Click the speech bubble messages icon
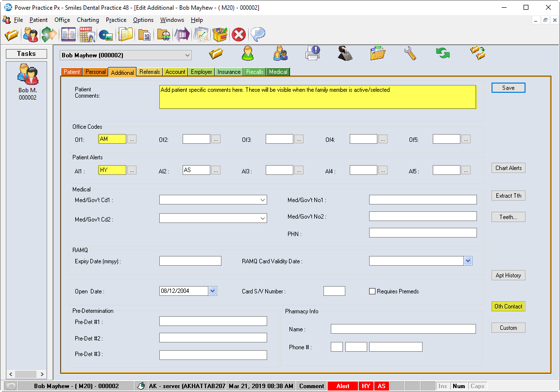 pos(257,35)
